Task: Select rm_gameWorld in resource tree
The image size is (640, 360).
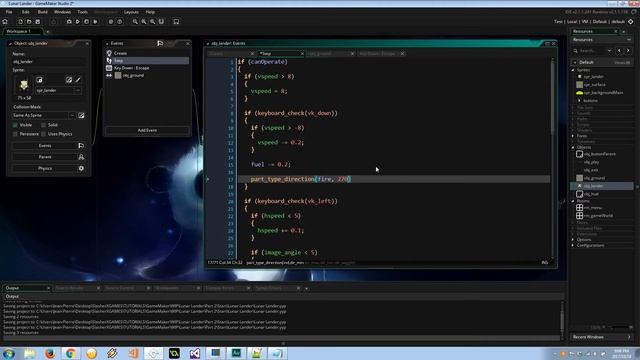Action: [x=598, y=216]
